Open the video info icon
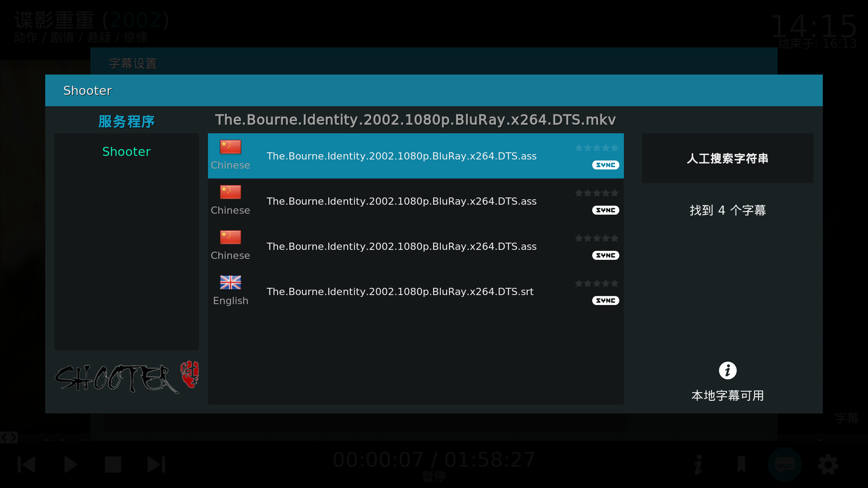The height and width of the screenshot is (488, 868). [x=698, y=465]
